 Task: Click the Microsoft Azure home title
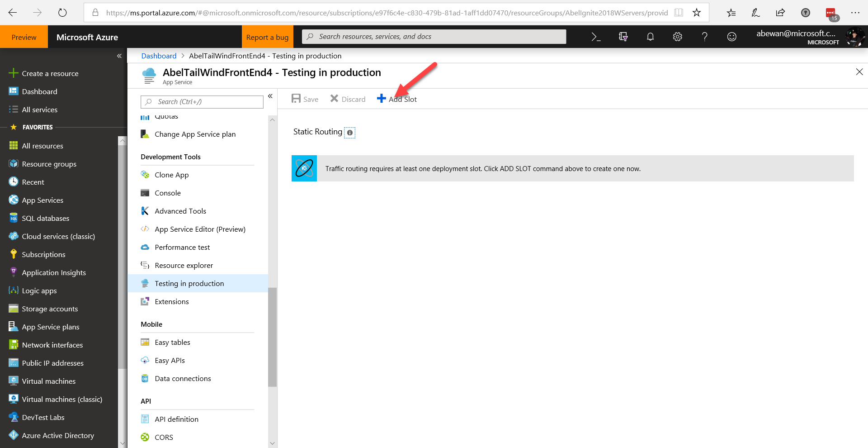[87, 37]
